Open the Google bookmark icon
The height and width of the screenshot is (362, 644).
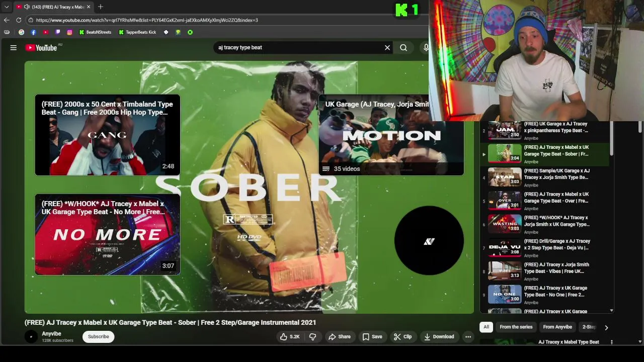click(x=21, y=32)
